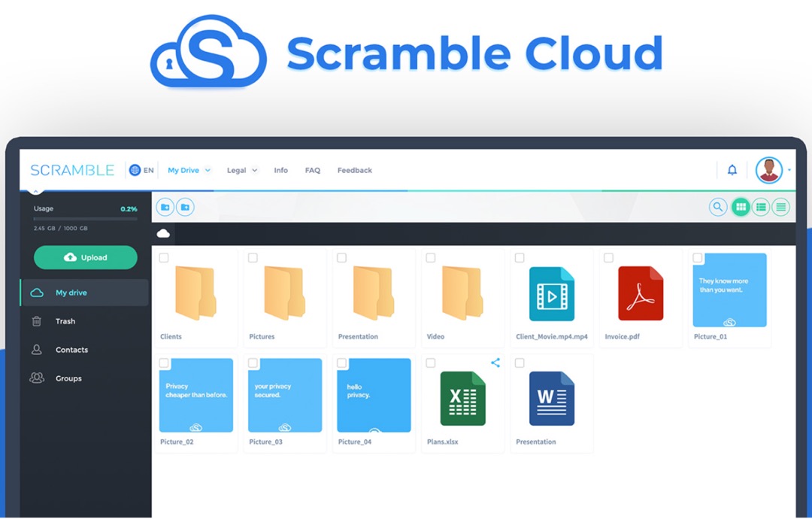812x519 pixels.
Task: Switch to compact list view icon
Action: [780, 207]
